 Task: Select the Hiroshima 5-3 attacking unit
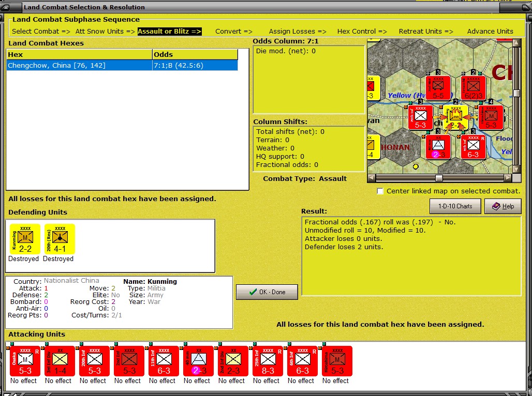(x=337, y=361)
